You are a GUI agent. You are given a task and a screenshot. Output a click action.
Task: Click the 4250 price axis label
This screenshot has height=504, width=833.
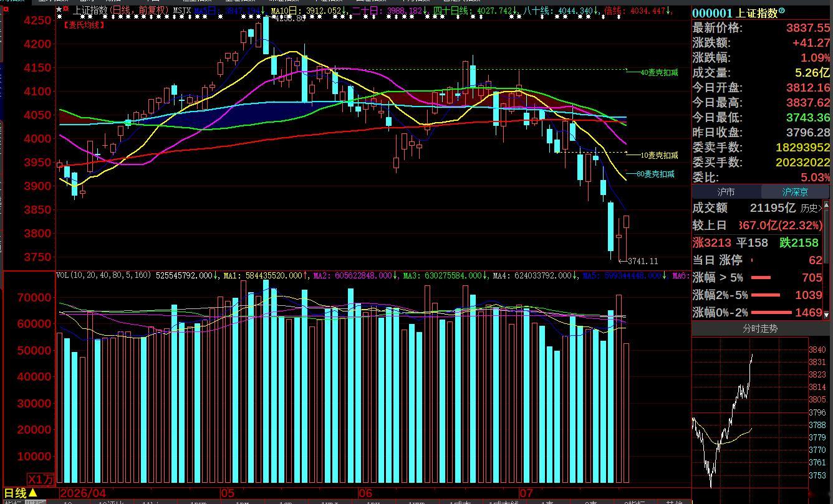(x=38, y=20)
